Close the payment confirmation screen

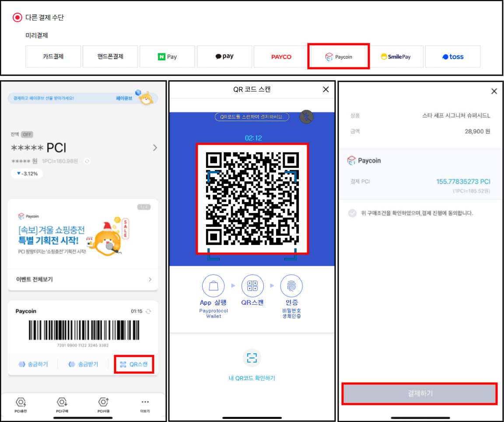pyautogui.click(x=494, y=91)
